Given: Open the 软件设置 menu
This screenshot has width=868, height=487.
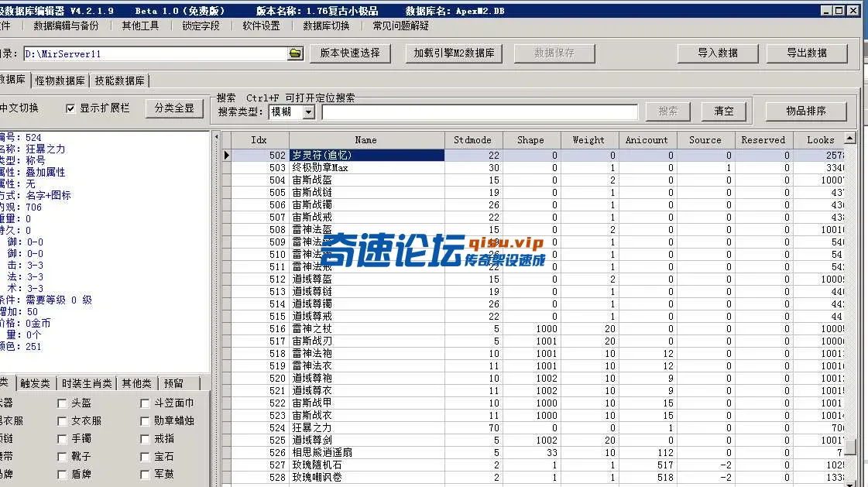Looking at the screenshot, I should (261, 26).
